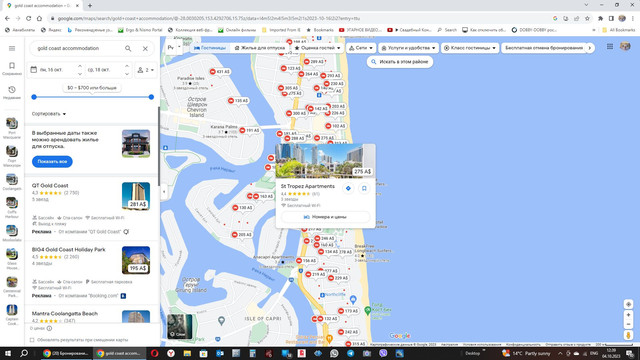Open a new Chrome tab
The width and height of the screenshot is (640, 360).
pyautogui.click(x=90, y=6)
